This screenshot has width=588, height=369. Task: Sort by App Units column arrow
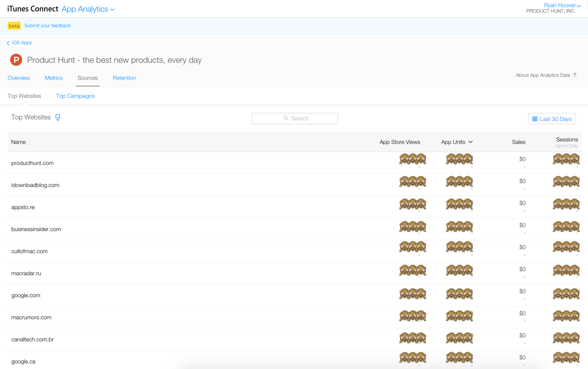(x=470, y=142)
